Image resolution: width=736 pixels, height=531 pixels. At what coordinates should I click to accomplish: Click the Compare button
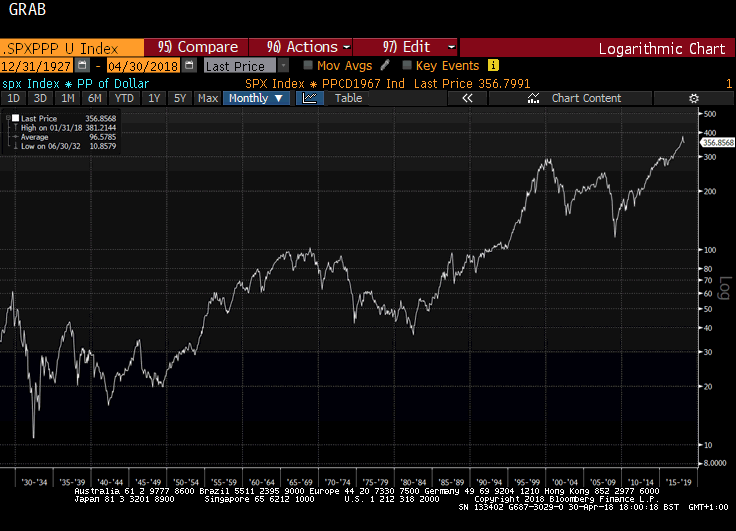click(x=198, y=47)
